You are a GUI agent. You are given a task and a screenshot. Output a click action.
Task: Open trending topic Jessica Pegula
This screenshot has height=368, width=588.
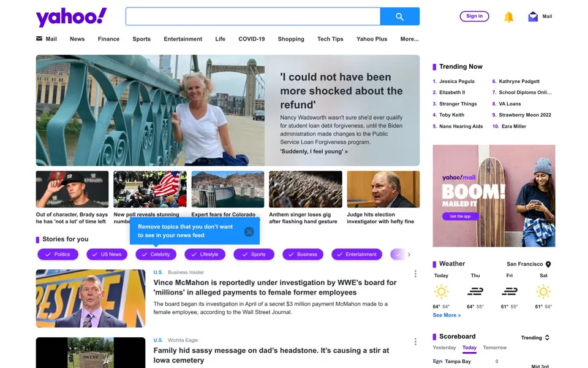[457, 81]
